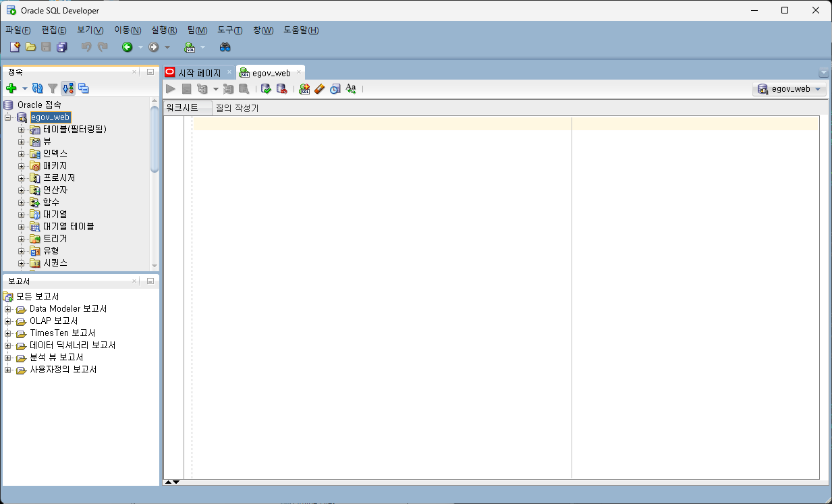Expand the 트리거 tree node

(x=21, y=239)
